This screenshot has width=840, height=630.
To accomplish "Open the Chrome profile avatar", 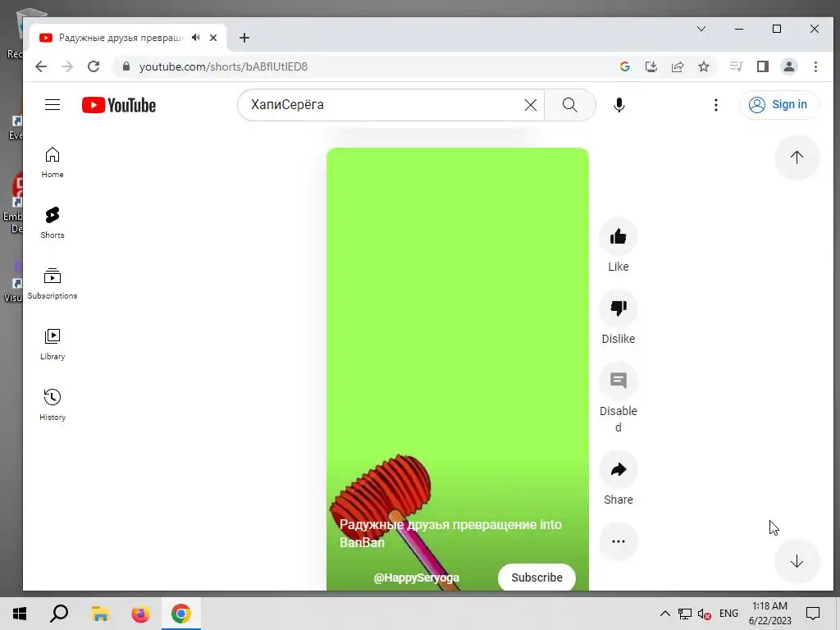I will point(789,66).
